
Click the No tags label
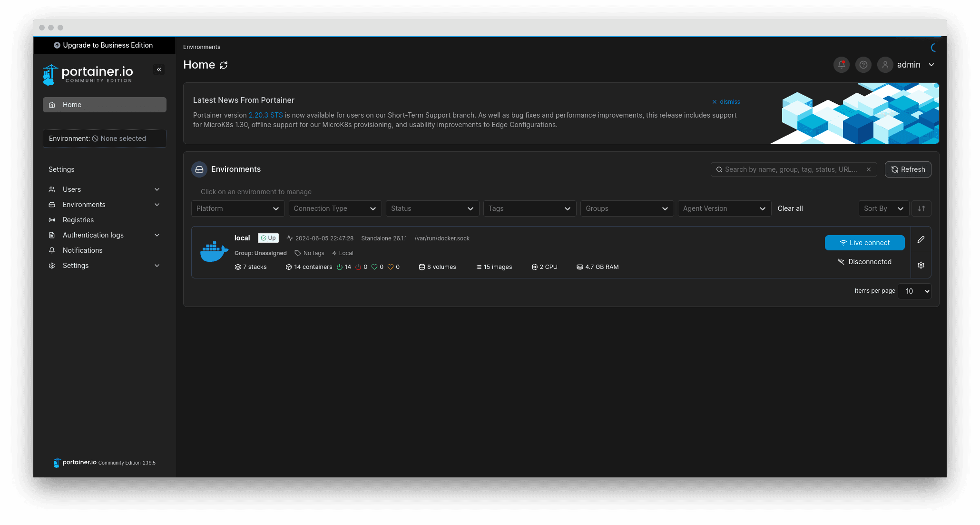point(310,253)
